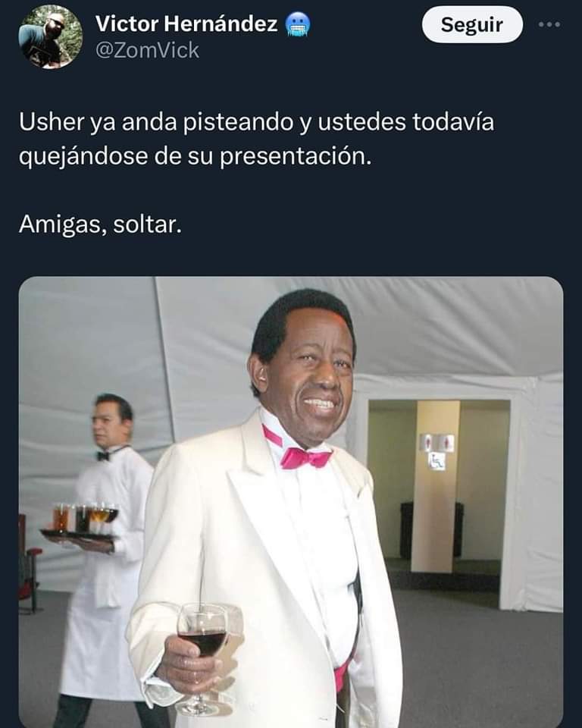Open the three-dot more options menu
Viewport: 582px width, 728px height.
(549, 24)
